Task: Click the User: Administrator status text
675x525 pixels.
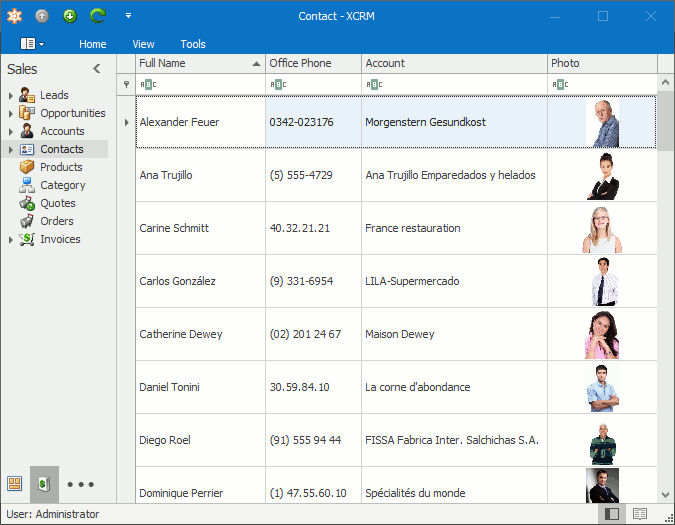Action: point(53,514)
